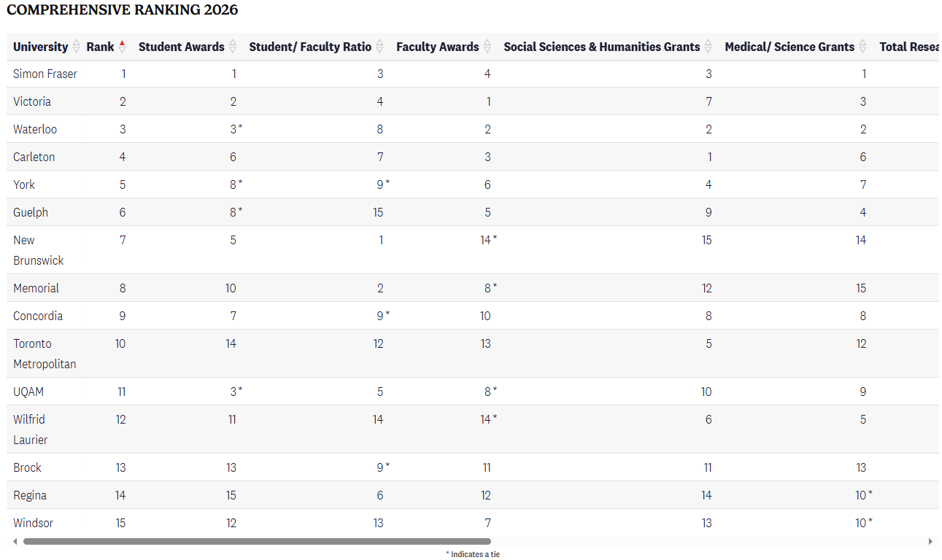The width and height of the screenshot is (942, 560).
Task: Click the Student Awards header label
Action: pos(181,47)
